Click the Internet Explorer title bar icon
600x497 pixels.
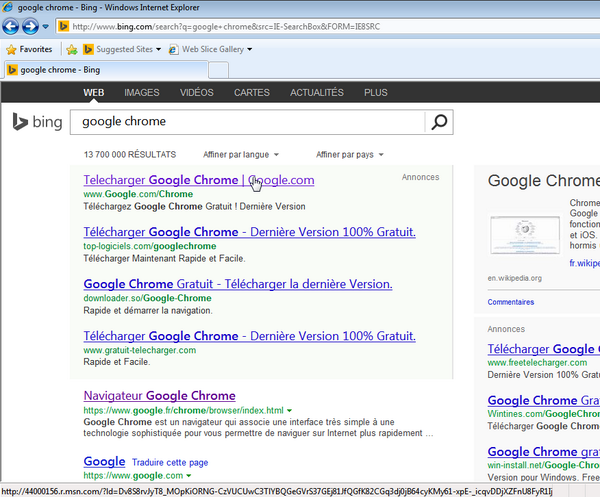tap(7, 7)
